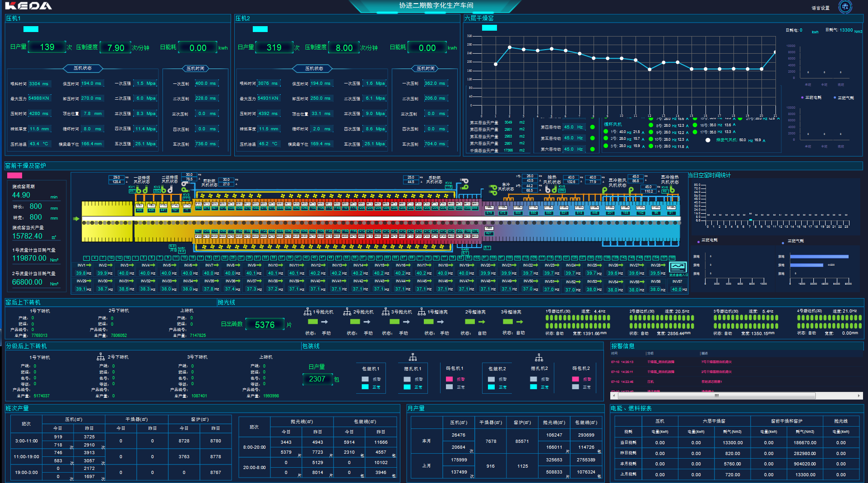This screenshot has width=868, height=483.
Task: Open the kiln curve chart icon
Action: pyautogui.click(x=678, y=267)
